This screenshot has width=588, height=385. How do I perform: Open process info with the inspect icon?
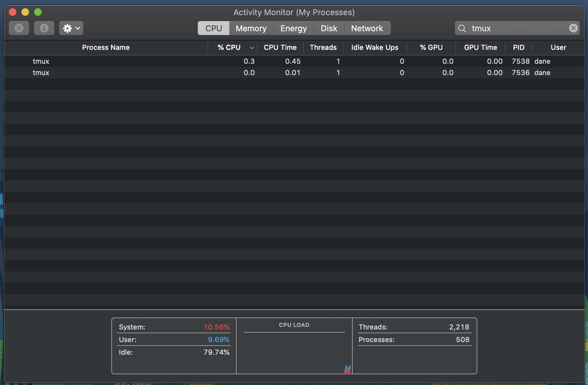[x=44, y=28]
